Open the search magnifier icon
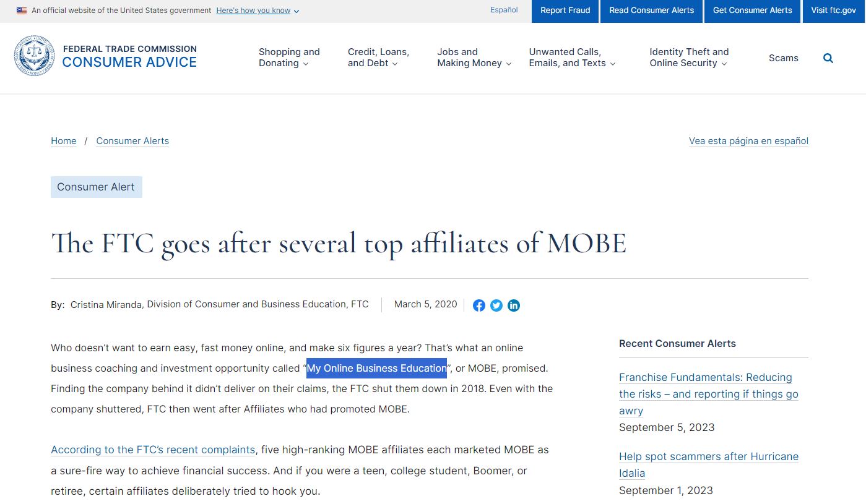The width and height of the screenshot is (866, 504). coord(828,58)
